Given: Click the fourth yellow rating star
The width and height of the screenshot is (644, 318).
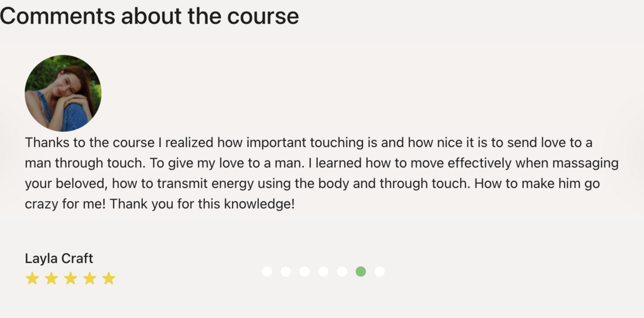Looking at the screenshot, I should coord(90,278).
